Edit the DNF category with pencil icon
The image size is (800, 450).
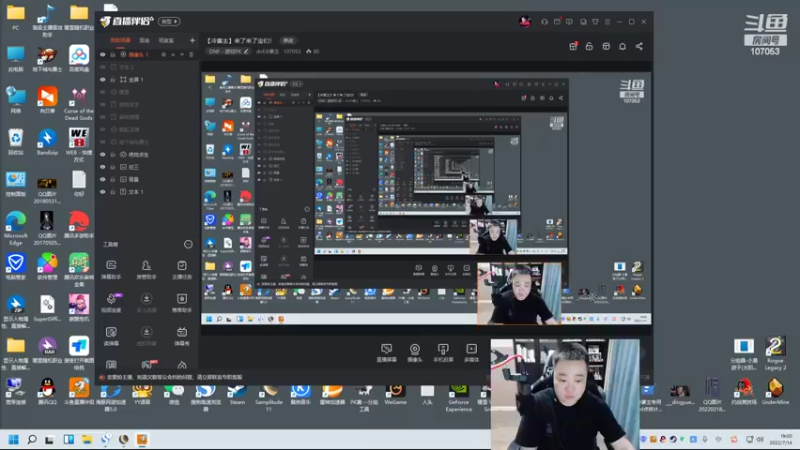click(x=246, y=52)
